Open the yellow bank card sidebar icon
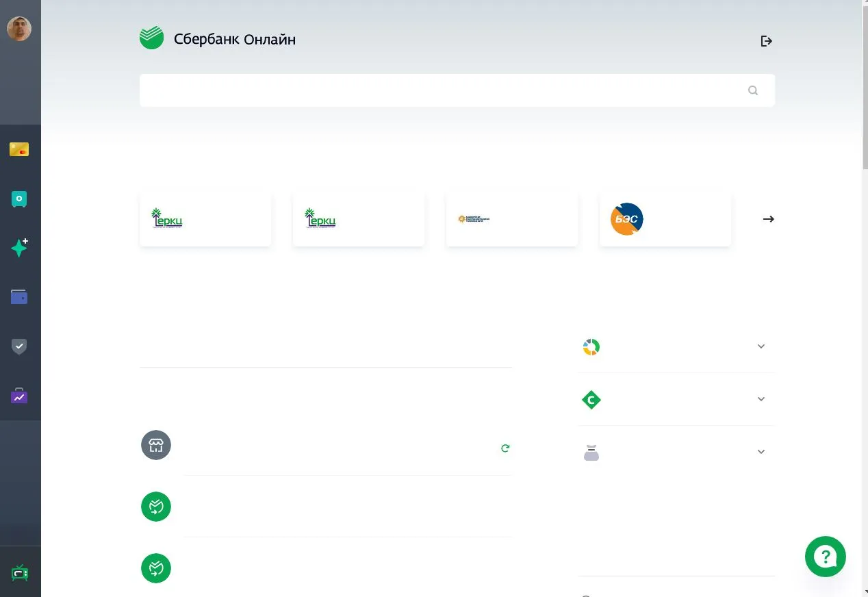 (x=19, y=149)
